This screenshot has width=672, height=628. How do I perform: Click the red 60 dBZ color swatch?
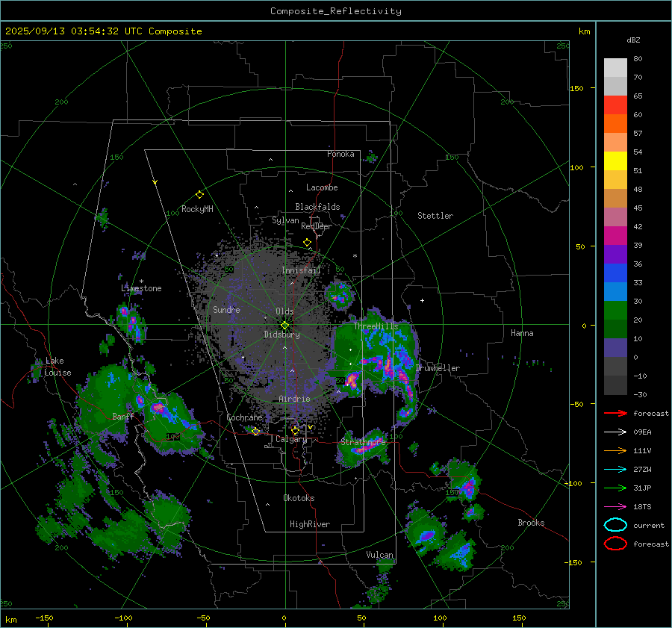pyautogui.click(x=615, y=105)
